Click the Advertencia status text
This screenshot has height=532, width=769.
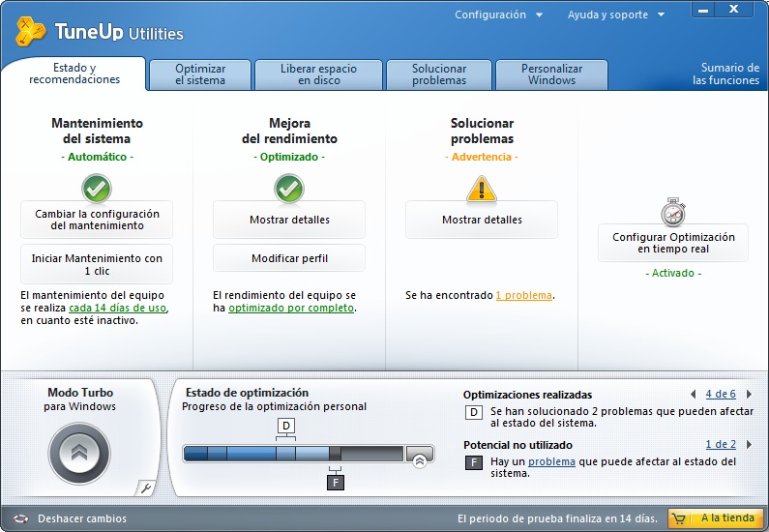482,157
